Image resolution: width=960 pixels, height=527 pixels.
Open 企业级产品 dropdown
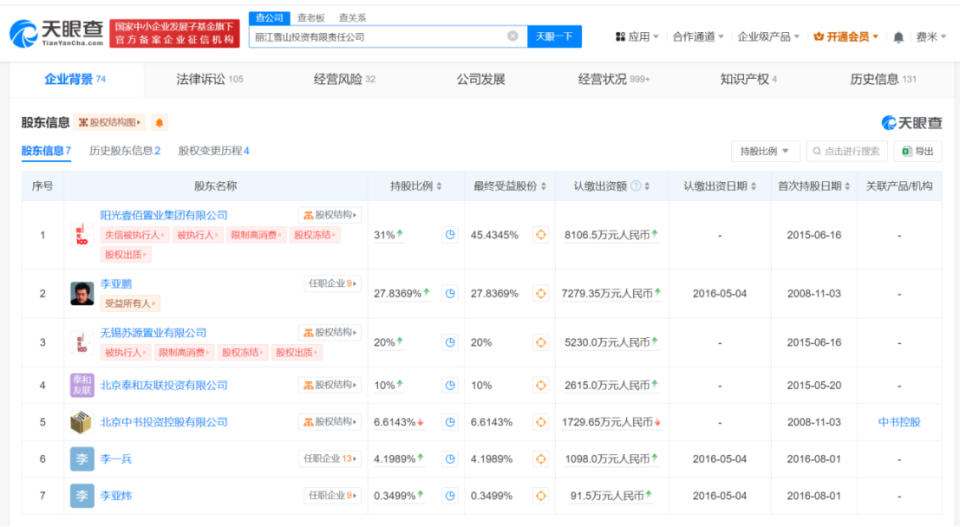point(768,37)
